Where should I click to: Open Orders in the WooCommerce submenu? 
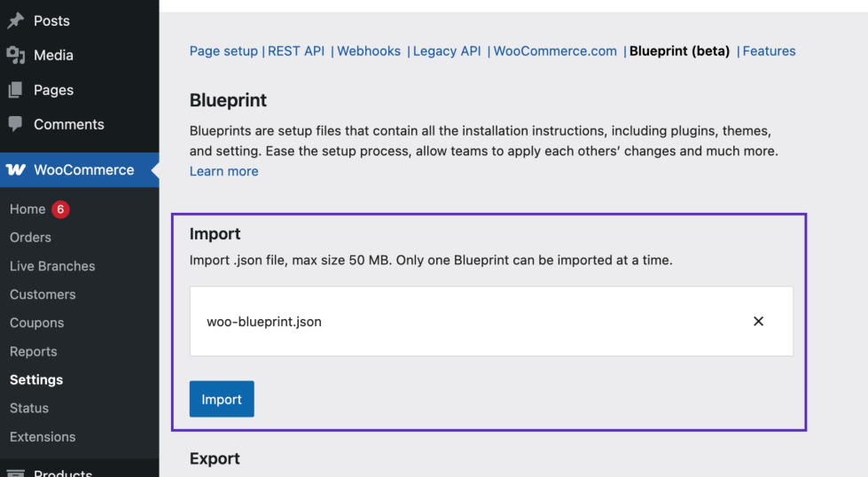click(30, 238)
